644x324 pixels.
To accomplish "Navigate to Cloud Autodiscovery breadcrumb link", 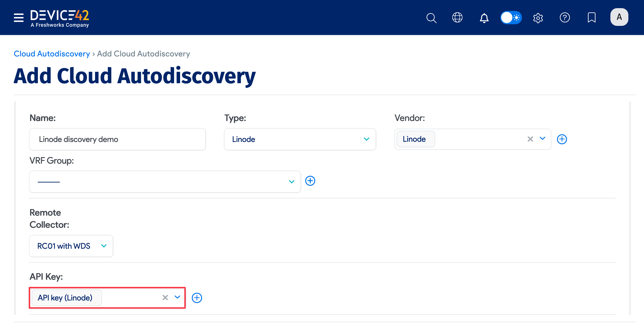I will click(52, 53).
